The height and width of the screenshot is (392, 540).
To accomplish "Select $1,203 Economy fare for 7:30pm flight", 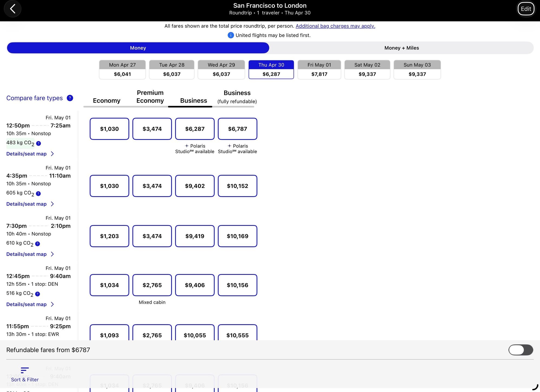I will pyautogui.click(x=109, y=236).
